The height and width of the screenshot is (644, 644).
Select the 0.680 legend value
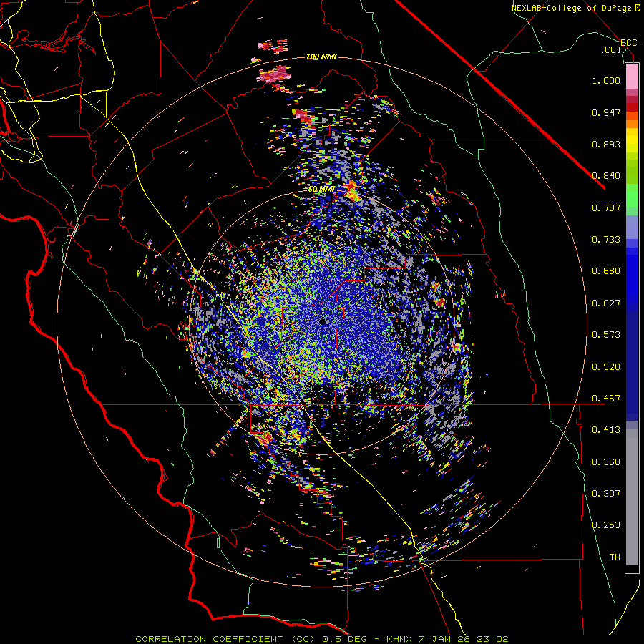pyautogui.click(x=606, y=271)
